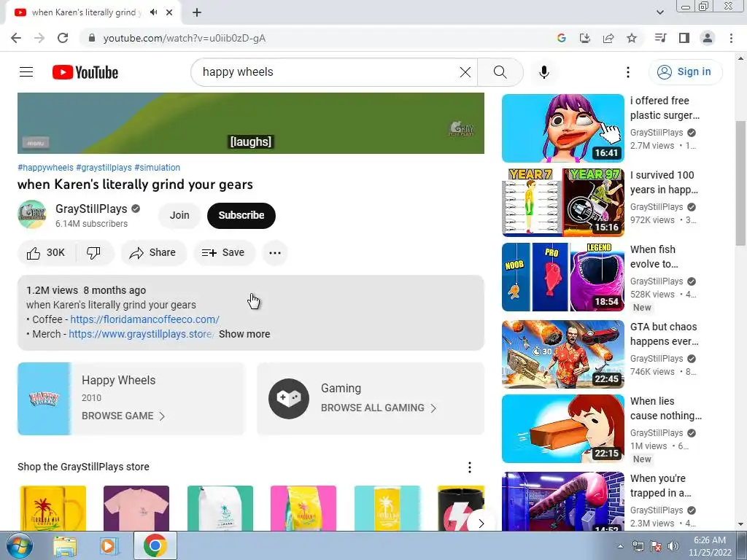Share the video
The height and width of the screenshot is (560, 747).
(x=153, y=253)
